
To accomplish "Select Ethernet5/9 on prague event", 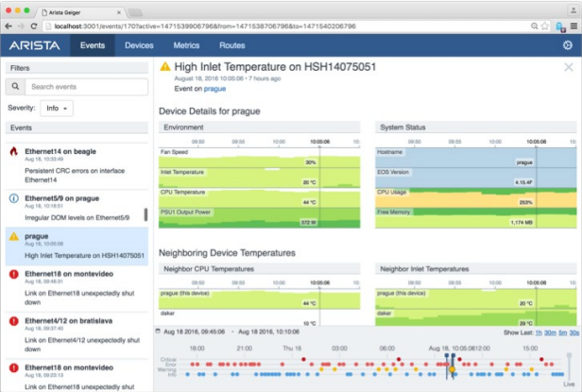I will [x=77, y=208].
